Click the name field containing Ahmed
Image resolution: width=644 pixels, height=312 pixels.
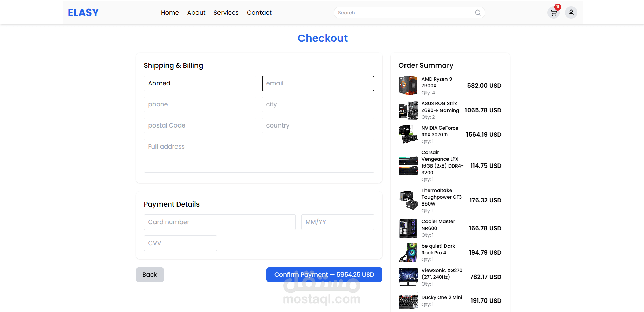click(200, 83)
